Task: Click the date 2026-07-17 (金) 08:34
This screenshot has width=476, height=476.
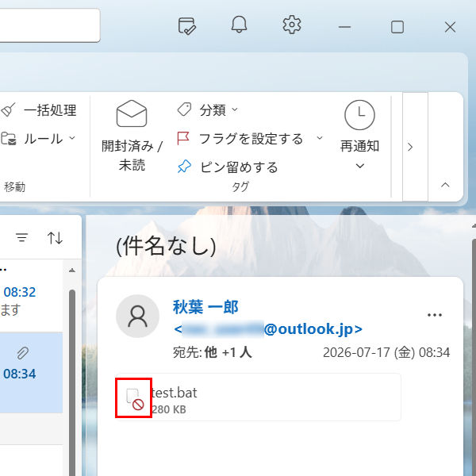Action: click(386, 352)
